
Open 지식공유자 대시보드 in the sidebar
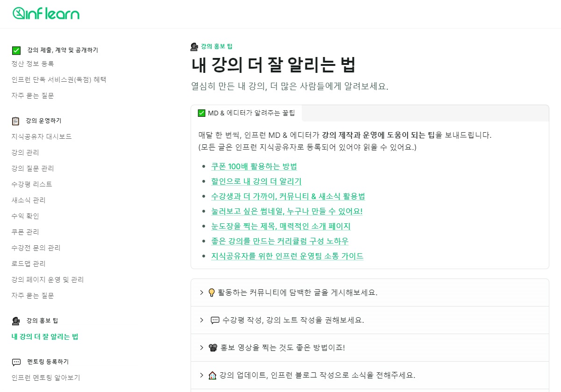pos(42,136)
